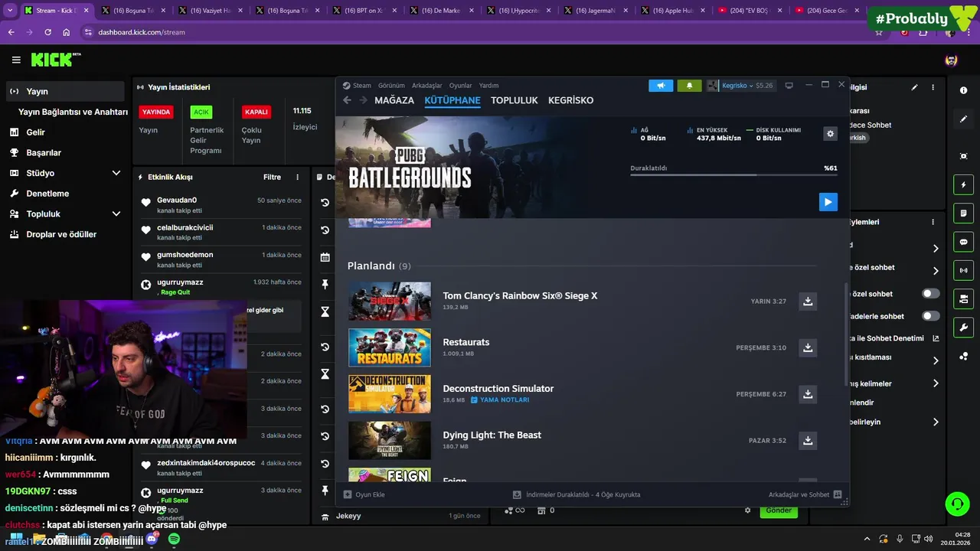Click the green Gönder chat button
The height and width of the screenshot is (551, 980).
tap(779, 510)
